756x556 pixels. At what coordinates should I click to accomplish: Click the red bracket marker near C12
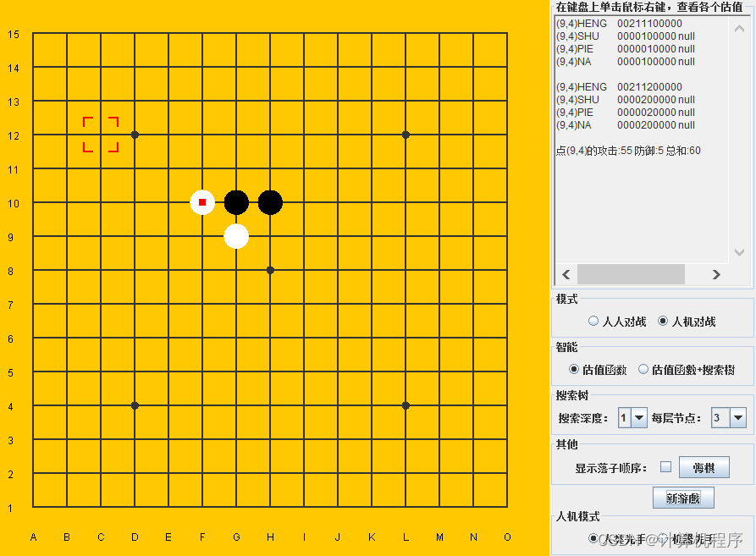[101, 135]
